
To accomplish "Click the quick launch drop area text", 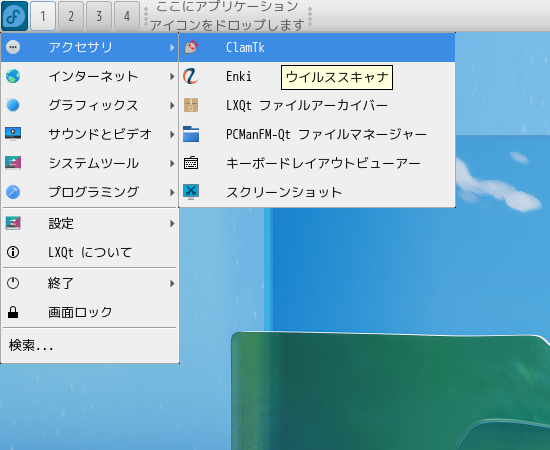I will click(227, 16).
